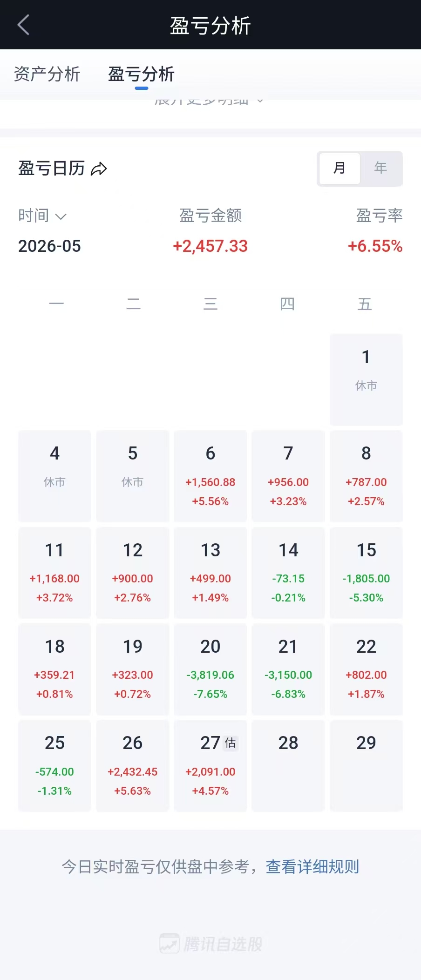Switch calendar view to 月

[x=340, y=168]
